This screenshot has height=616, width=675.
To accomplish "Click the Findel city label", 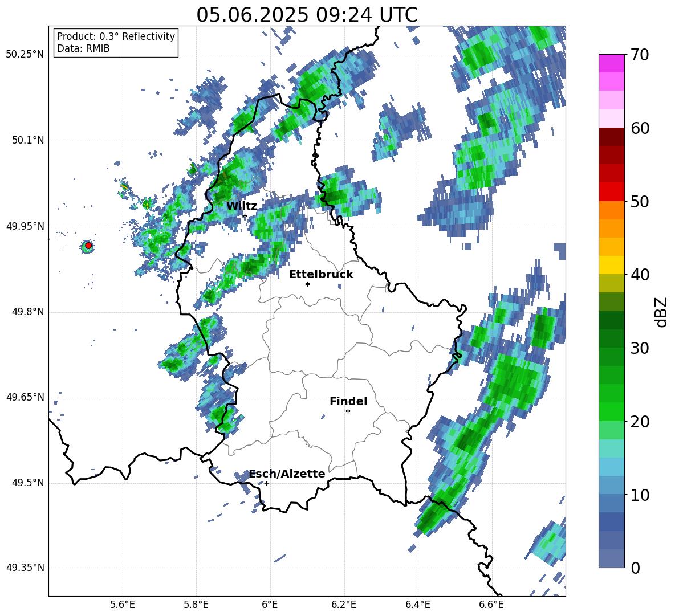I will pos(348,401).
